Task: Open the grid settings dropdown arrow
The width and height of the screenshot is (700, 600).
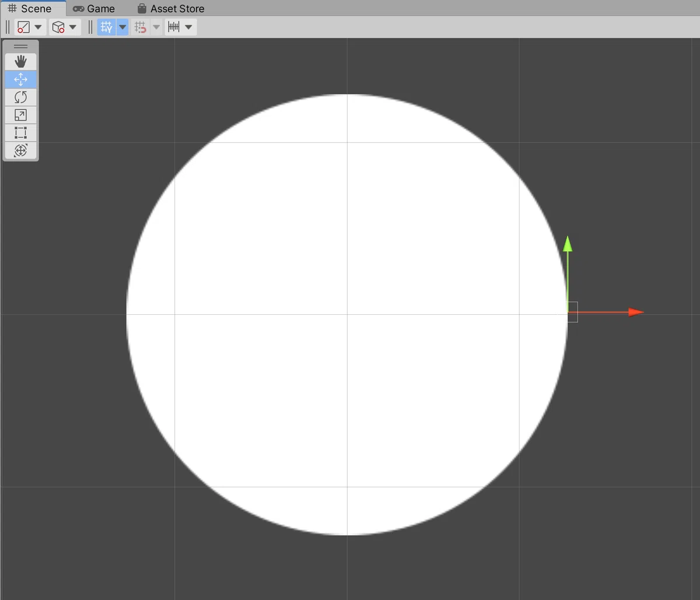Action: 123,27
